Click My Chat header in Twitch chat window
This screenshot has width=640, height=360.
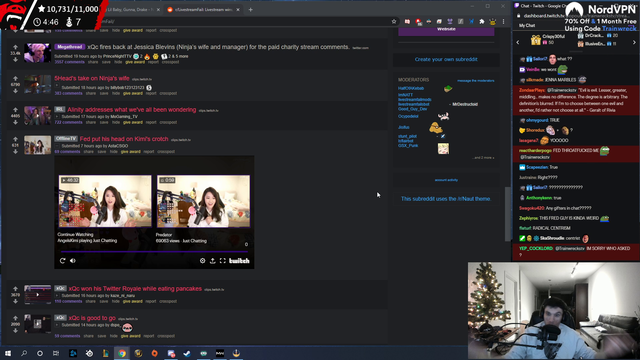point(527,25)
